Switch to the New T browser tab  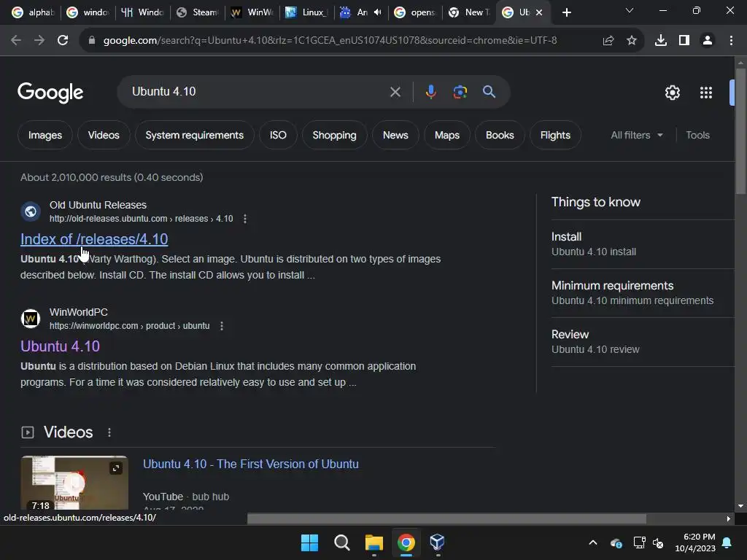point(470,12)
